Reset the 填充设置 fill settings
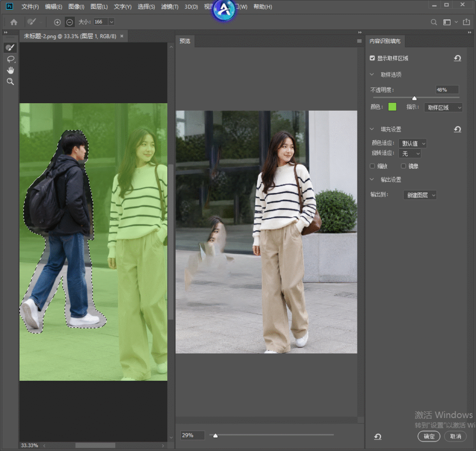Screen dimensions: 476x451 (457, 129)
